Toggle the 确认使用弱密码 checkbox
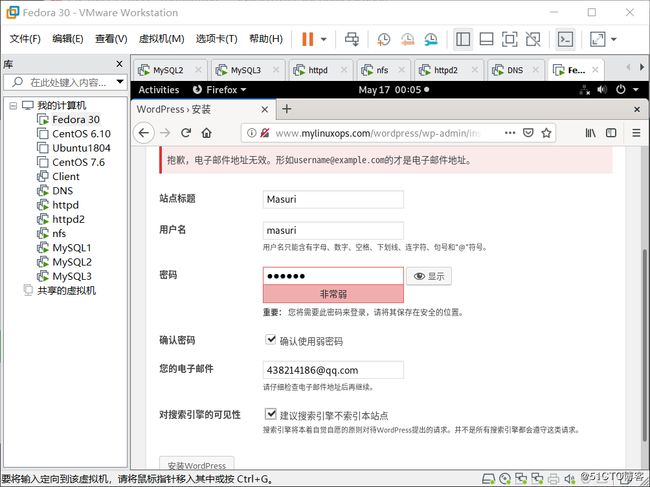 point(270,340)
